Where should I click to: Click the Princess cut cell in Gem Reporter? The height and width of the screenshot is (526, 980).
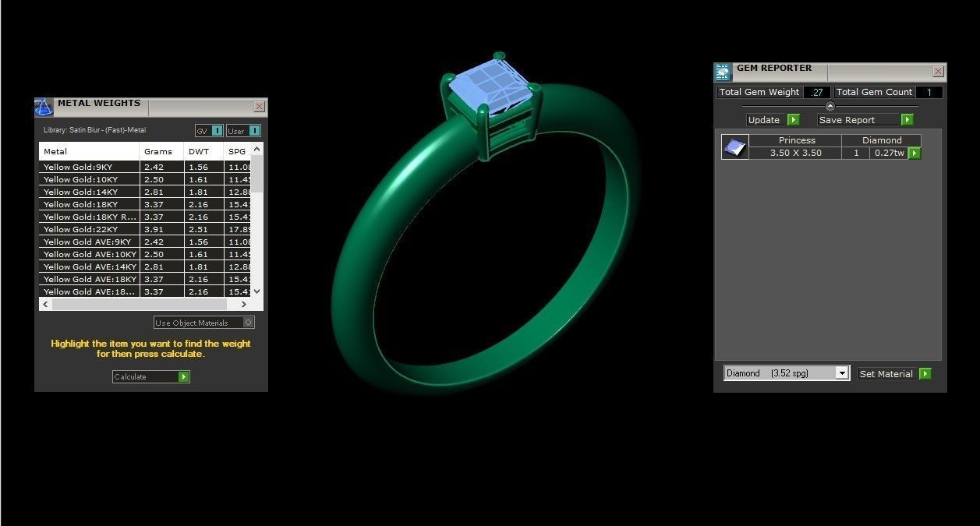797,140
